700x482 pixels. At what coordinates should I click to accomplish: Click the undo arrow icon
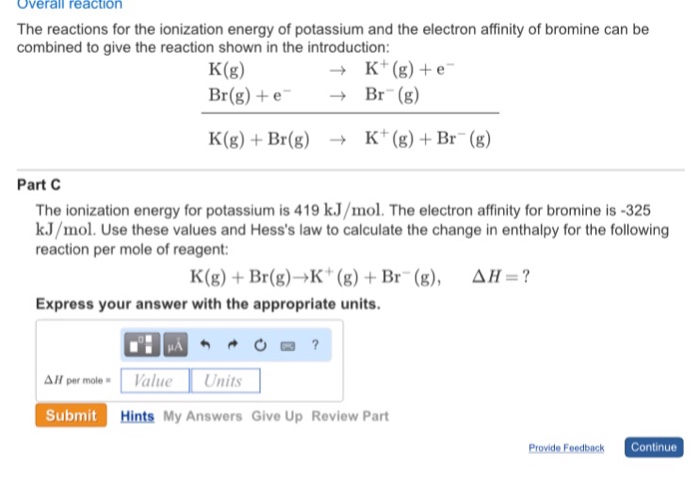click(x=207, y=346)
